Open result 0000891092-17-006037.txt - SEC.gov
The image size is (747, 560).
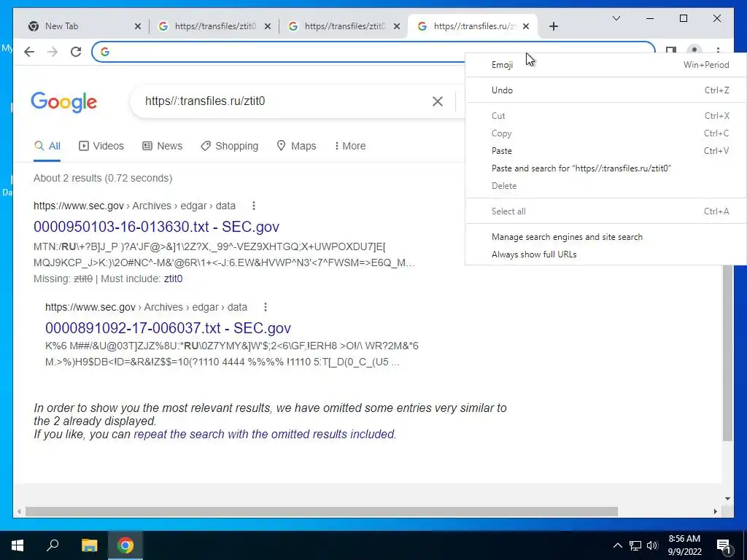coord(169,328)
